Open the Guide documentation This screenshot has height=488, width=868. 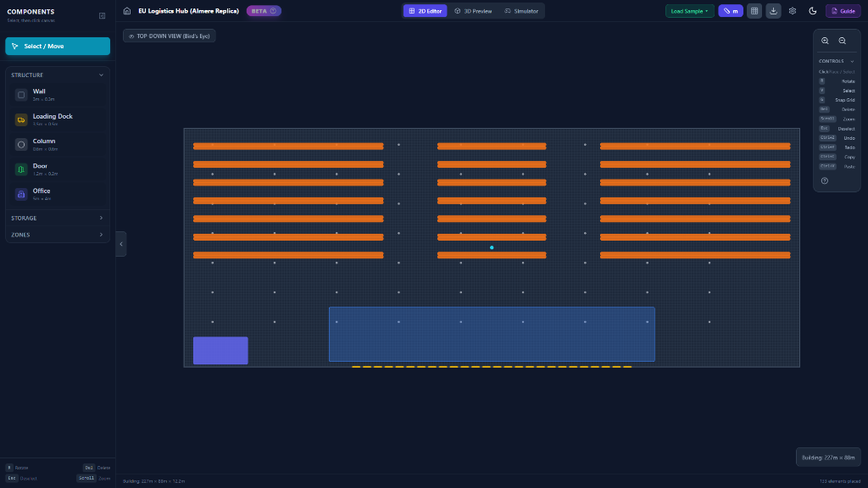click(844, 10)
